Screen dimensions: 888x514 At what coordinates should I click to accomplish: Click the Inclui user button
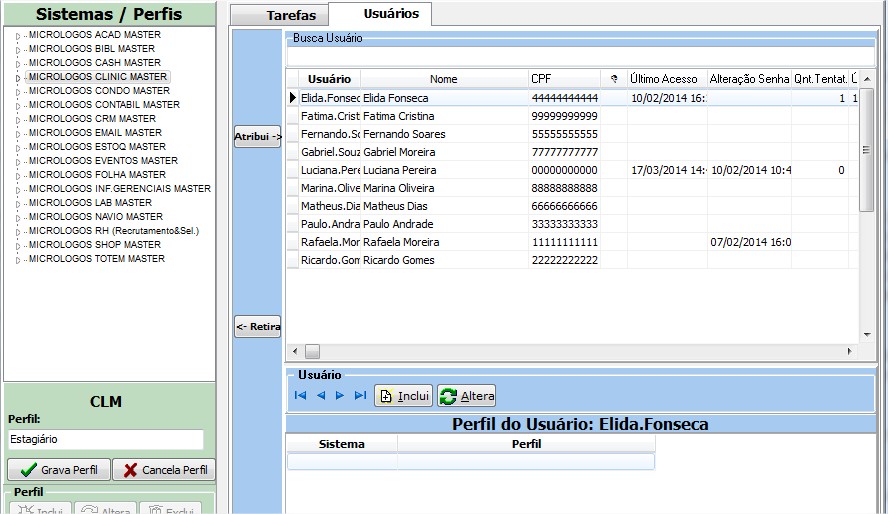click(403, 396)
